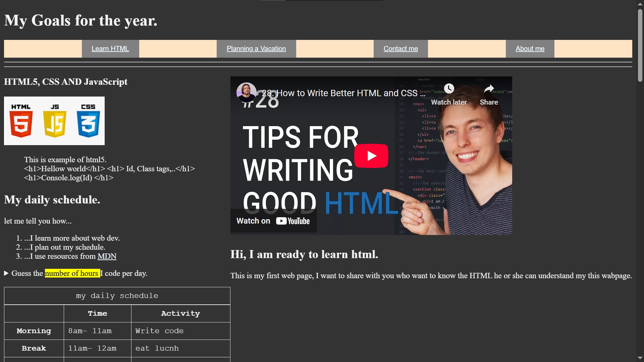Open the About me nav item

coord(530,49)
